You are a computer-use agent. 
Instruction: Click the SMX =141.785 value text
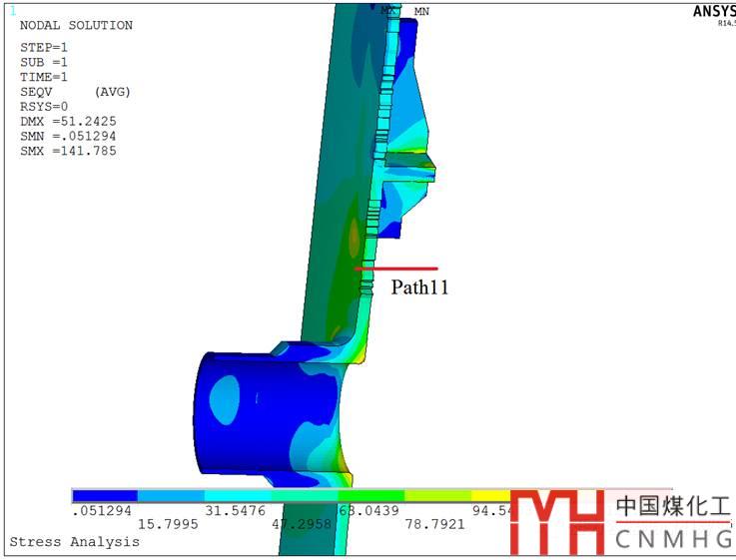(x=68, y=151)
